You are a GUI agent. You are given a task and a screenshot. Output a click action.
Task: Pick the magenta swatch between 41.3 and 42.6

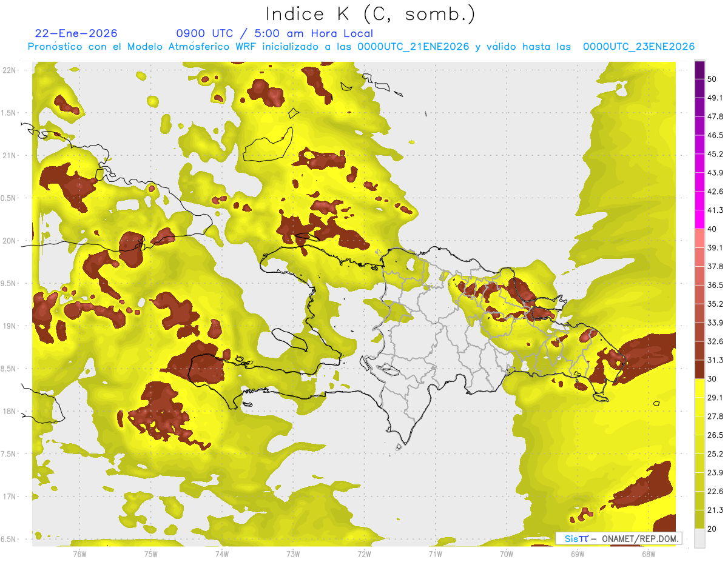click(699, 201)
